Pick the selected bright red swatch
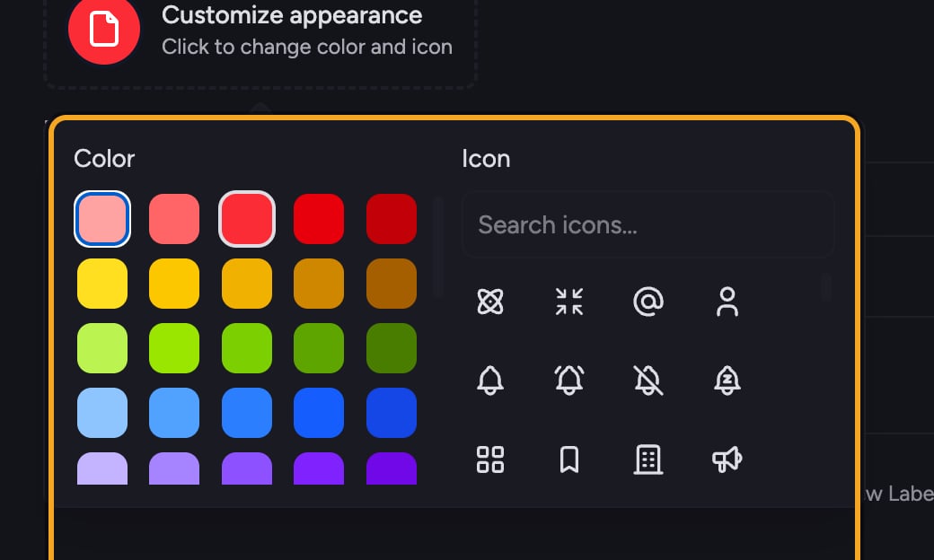Image resolution: width=934 pixels, height=560 pixels. [x=247, y=219]
